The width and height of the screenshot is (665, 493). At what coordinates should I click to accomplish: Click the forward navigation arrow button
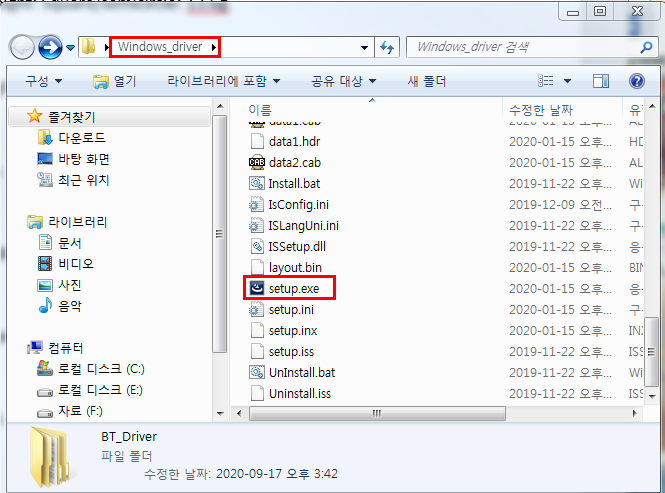(x=50, y=47)
